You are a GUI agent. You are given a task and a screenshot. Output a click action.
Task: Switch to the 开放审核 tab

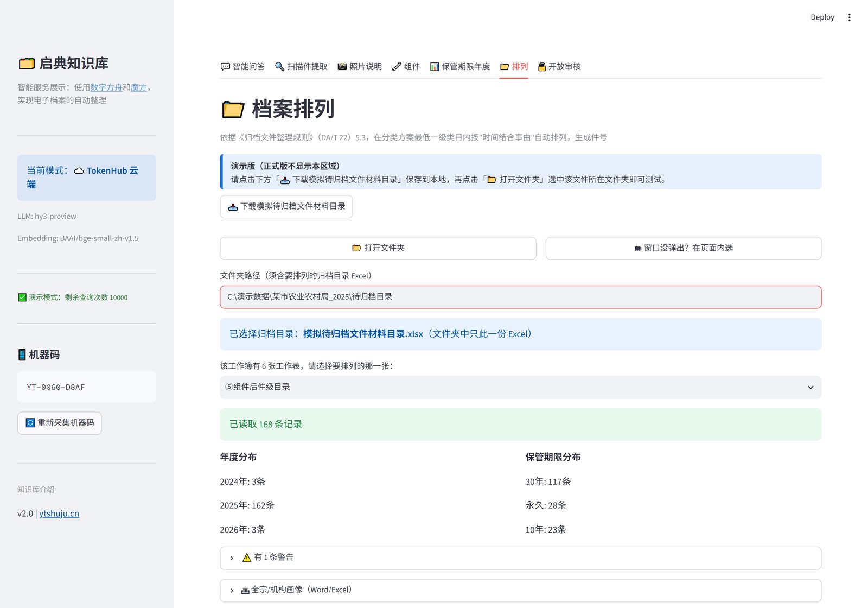[x=559, y=67]
